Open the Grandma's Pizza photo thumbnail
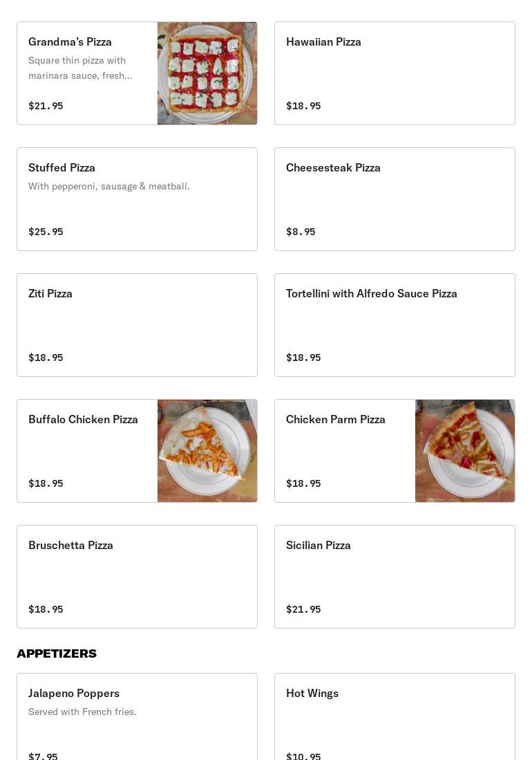Screen dimensions: 532x760 click(x=207, y=73)
